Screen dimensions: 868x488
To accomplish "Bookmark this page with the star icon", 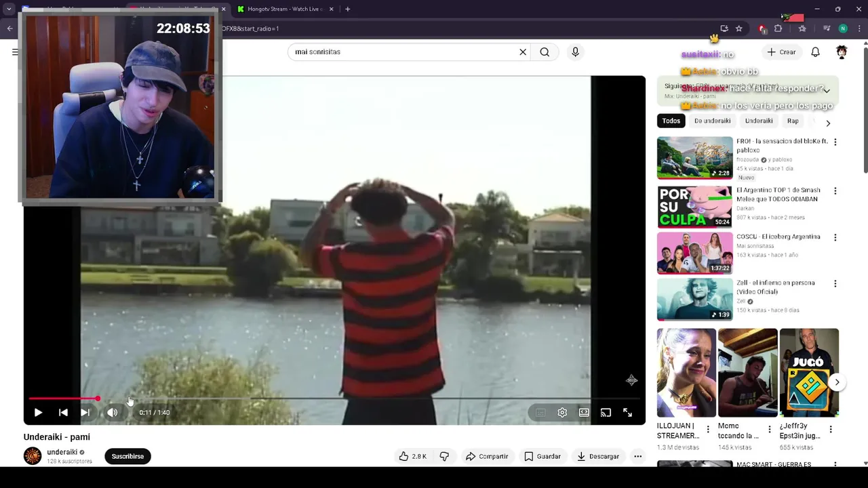I will pyautogui.click(x=738, y=28).
